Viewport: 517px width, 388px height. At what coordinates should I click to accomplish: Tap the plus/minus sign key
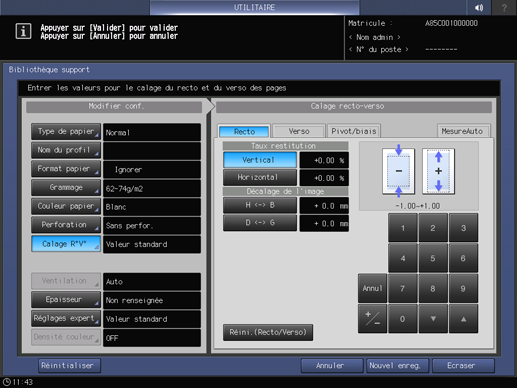click(x=372, y=318)
